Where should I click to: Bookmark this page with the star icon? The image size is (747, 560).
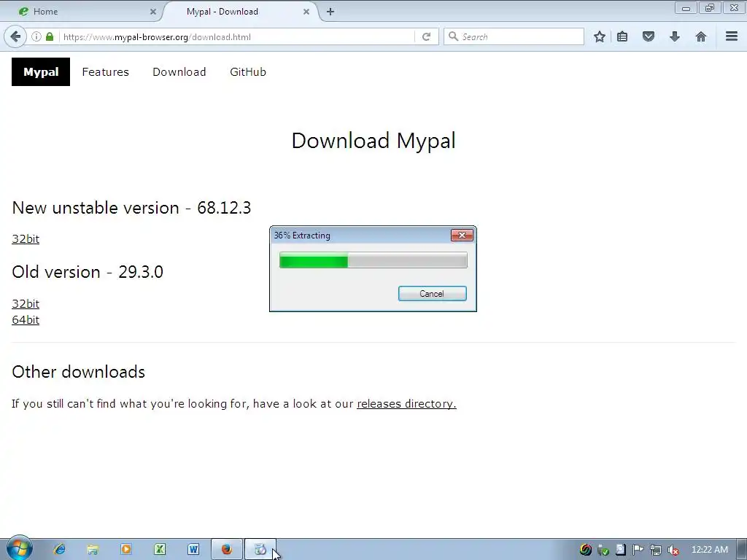coord(600,36)
